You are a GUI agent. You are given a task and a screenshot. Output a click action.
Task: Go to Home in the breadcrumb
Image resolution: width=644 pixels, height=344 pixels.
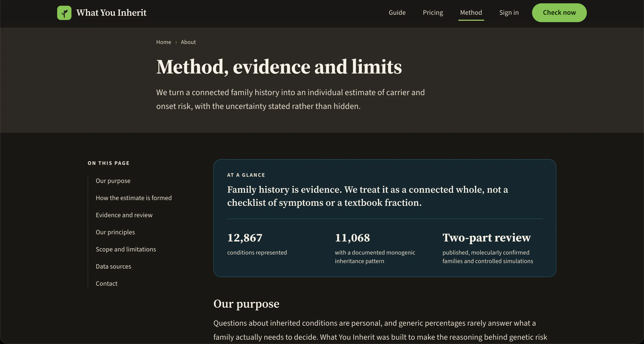(163, 42)
